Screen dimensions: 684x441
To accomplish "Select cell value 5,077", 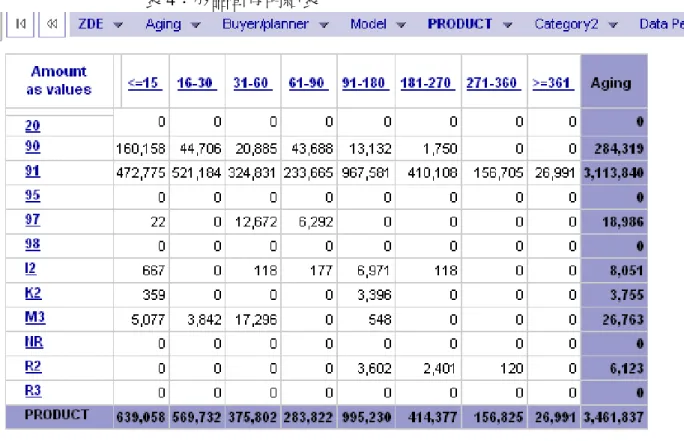I will pyautogui.click(x=148, y=320).
